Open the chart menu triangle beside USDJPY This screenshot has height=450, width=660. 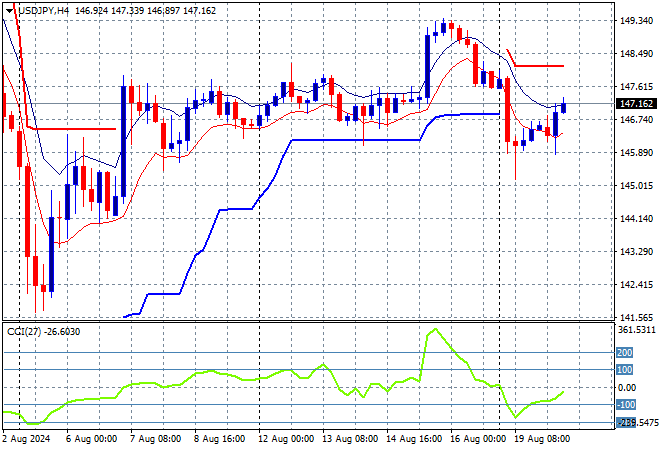pos(9,11)
